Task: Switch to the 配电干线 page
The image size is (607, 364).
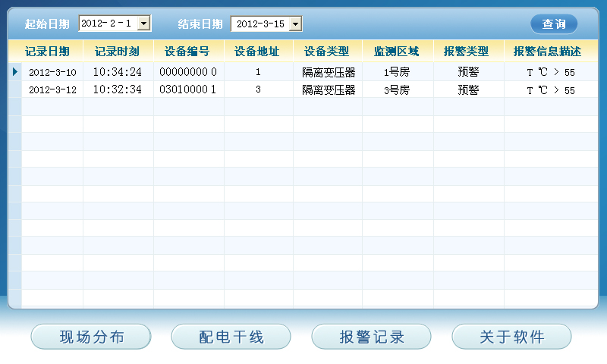Action: pos(231,337)
